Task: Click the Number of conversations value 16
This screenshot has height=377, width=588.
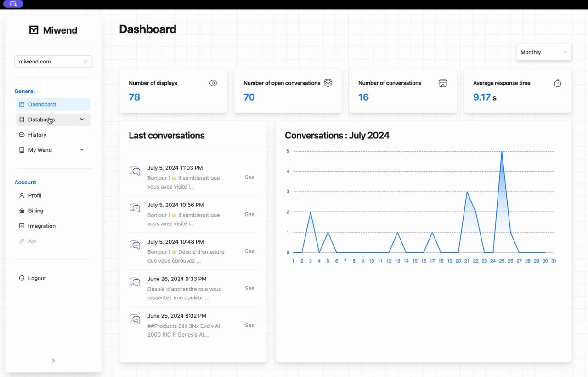Action: 363,97
